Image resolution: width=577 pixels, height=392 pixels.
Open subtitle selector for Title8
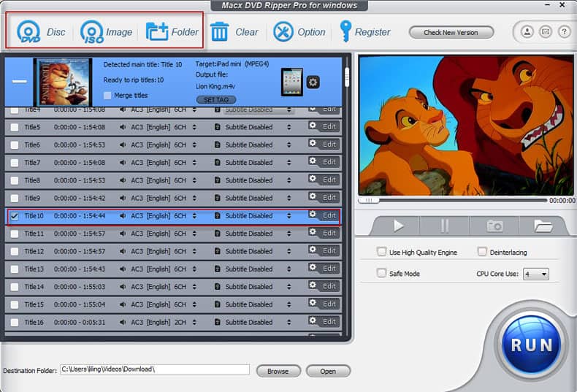click(289, 180)
